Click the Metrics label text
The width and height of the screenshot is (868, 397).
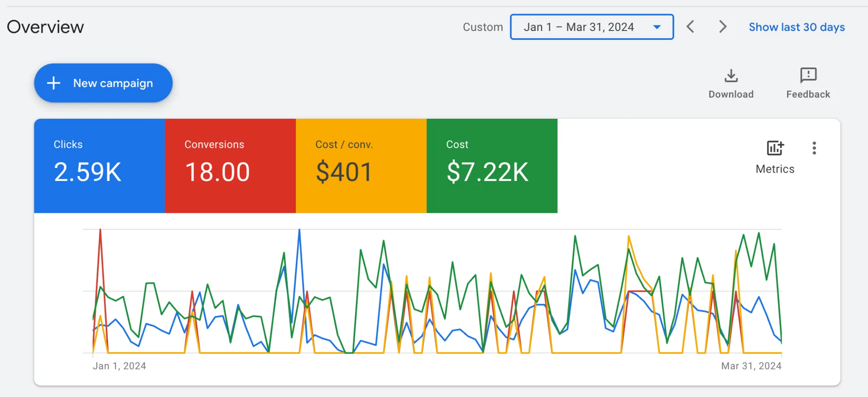coord(775,169)
